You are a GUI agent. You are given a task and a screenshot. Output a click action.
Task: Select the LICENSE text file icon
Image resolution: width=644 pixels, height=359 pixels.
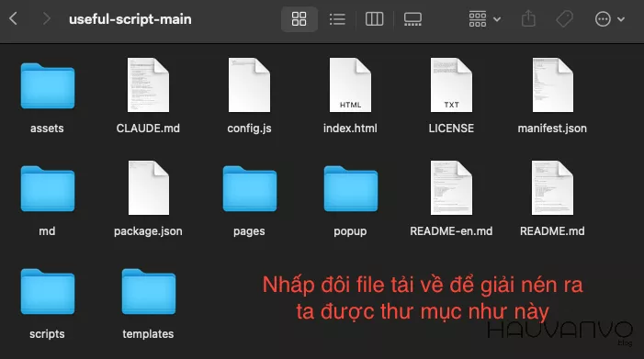click(451, 84)
